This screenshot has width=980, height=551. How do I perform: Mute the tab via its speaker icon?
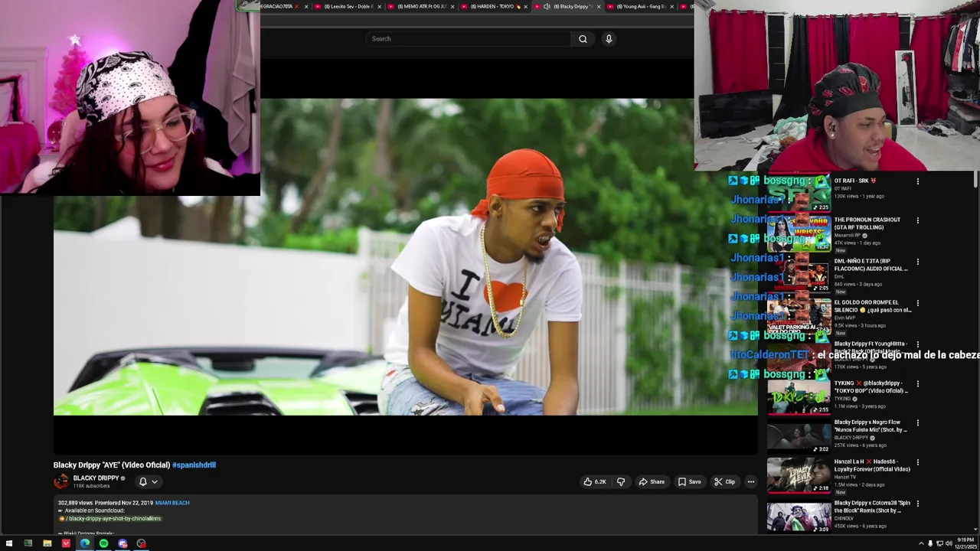(547, 6)
